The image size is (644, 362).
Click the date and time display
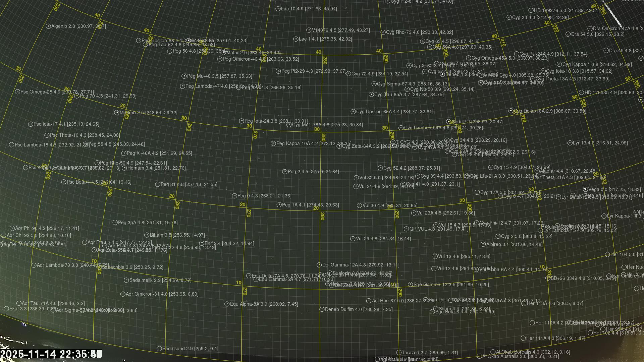tap(50, 354)
